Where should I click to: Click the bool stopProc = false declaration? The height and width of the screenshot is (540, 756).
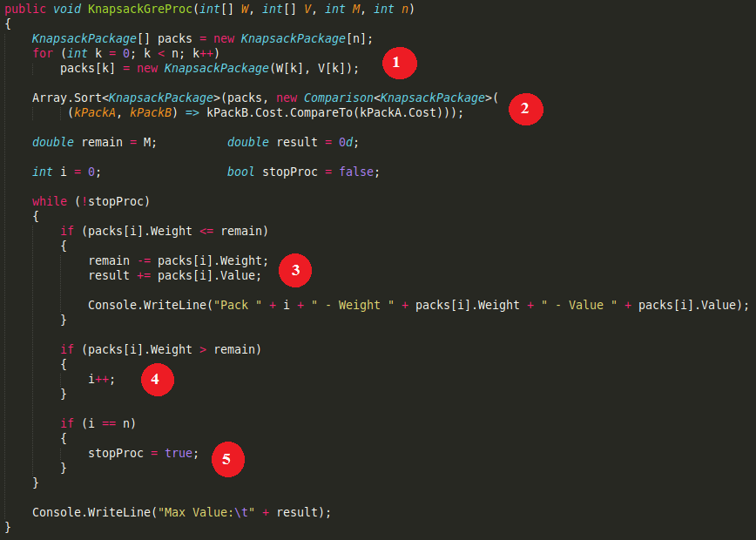pos(303,172)
